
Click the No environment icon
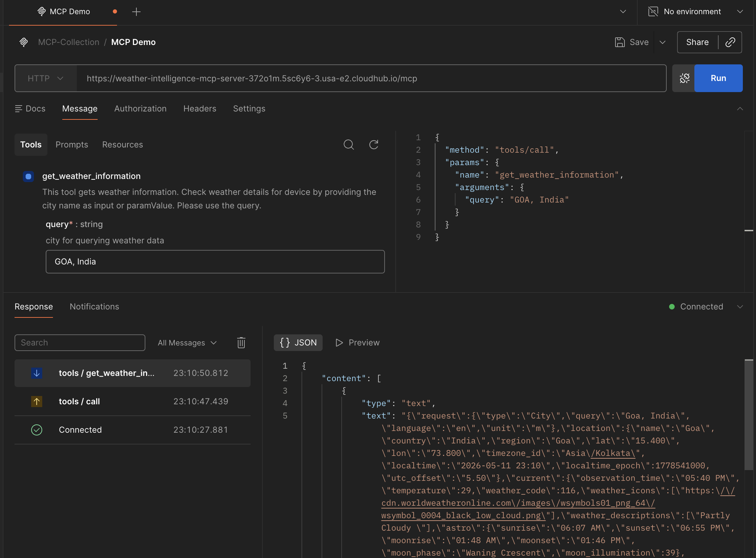(x=653, y=11)
